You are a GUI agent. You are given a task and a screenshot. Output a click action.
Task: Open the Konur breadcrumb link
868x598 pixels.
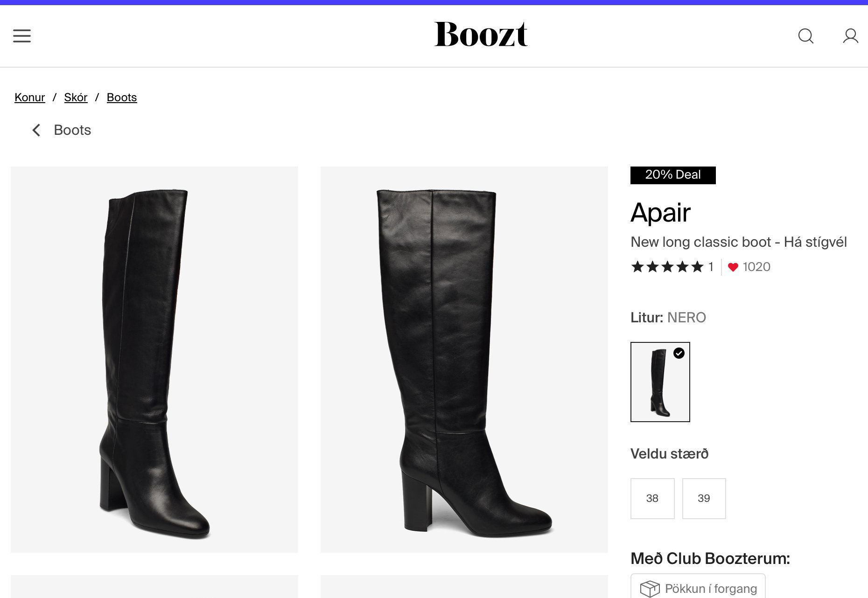click(30, 97)
